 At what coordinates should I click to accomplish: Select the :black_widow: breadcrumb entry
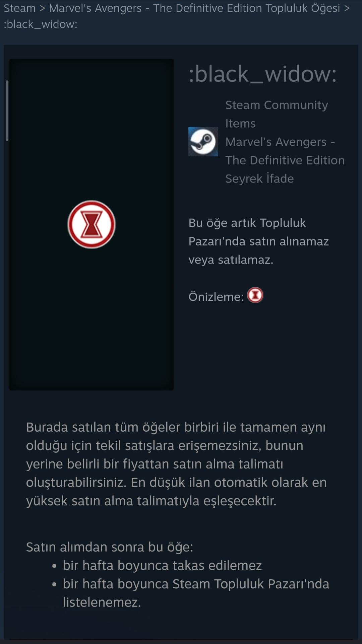[40, 24]
